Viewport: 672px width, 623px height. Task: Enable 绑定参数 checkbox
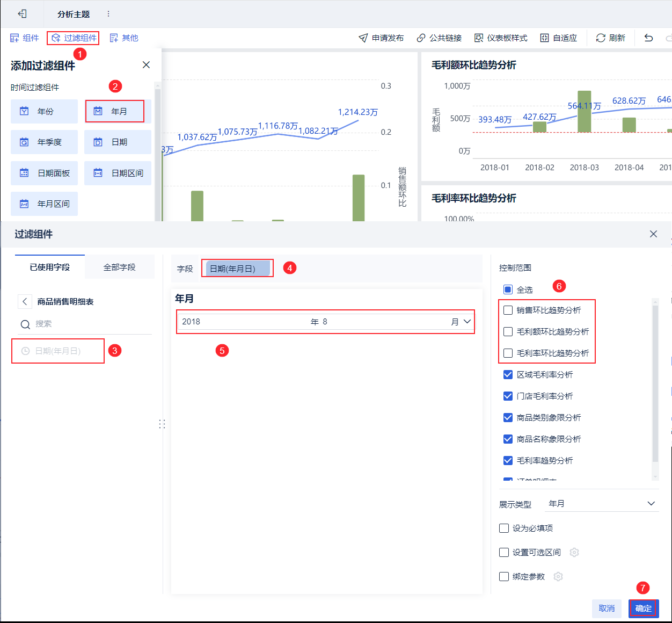[504, 576]
